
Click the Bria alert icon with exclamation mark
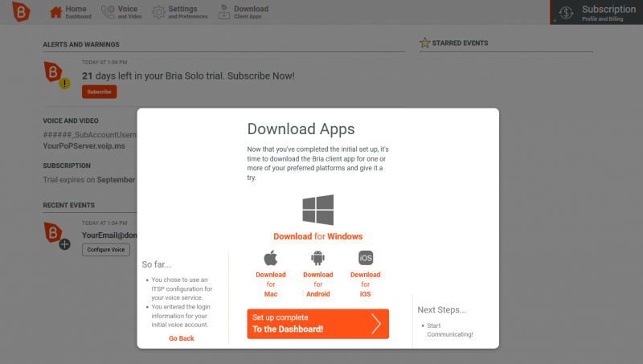click(57, 75)
